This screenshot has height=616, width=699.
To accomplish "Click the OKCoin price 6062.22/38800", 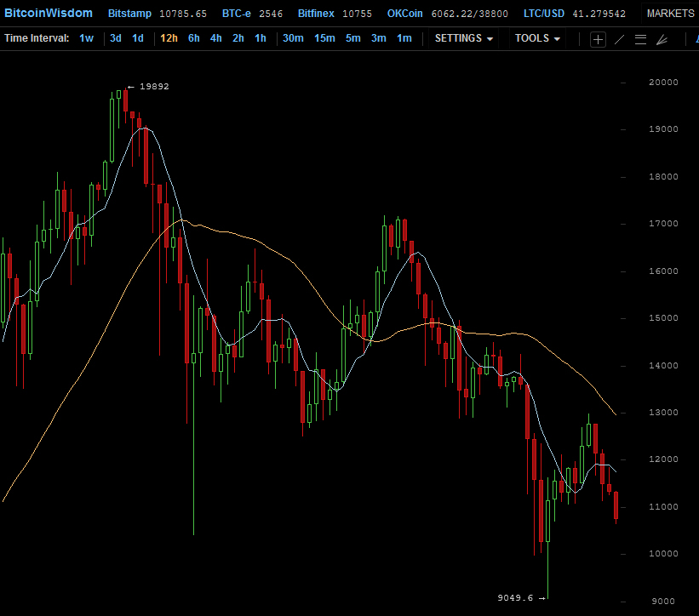I will click(470, 14).
